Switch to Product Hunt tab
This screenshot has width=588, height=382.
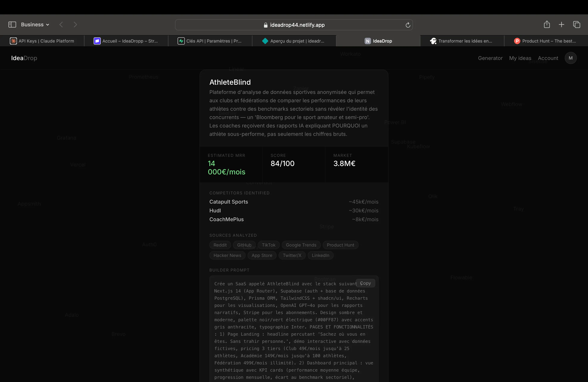546,41
